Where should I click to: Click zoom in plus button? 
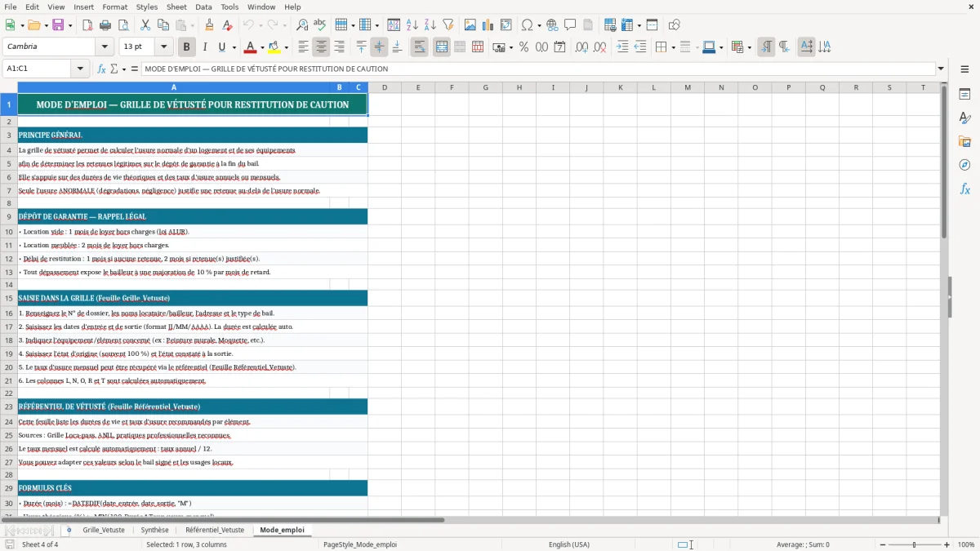[947, 544]
